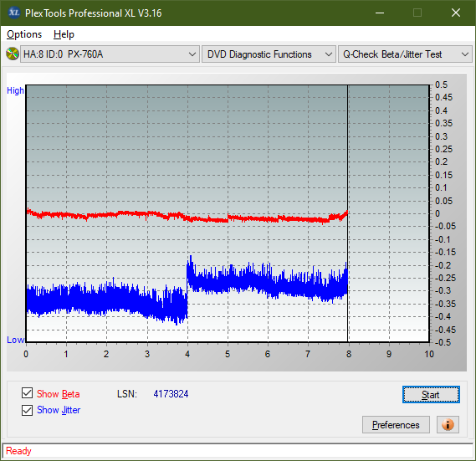Click the PlexTools XL application logo icon
476x461 pixels.
13,13
